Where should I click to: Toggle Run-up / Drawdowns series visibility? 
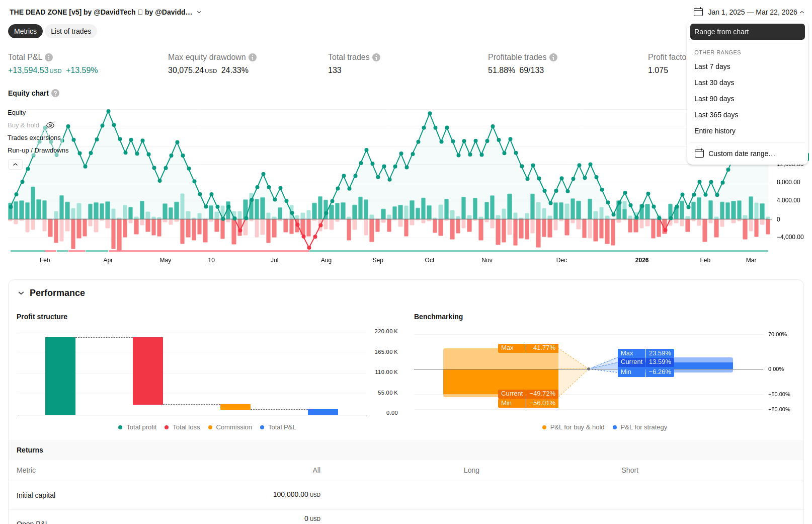(38, 151)
